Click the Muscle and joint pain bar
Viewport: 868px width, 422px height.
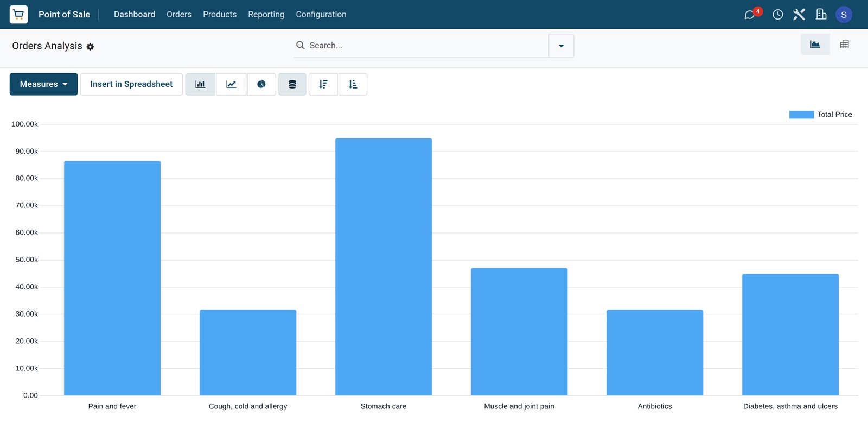coord(519,332)
